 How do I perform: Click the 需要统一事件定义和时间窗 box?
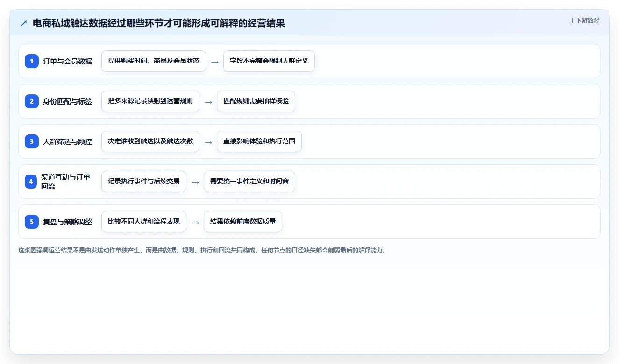(x=249, y=182)
